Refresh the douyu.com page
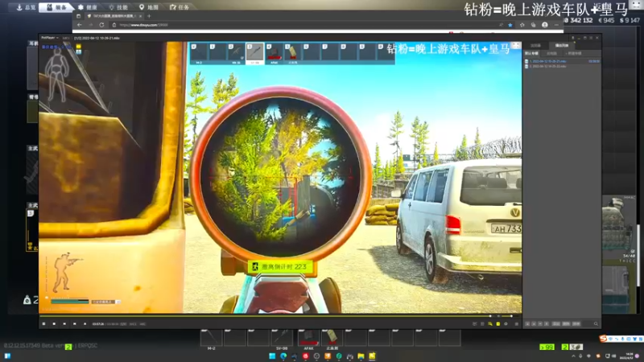This screenshot has width=644, height=362. 101,25
